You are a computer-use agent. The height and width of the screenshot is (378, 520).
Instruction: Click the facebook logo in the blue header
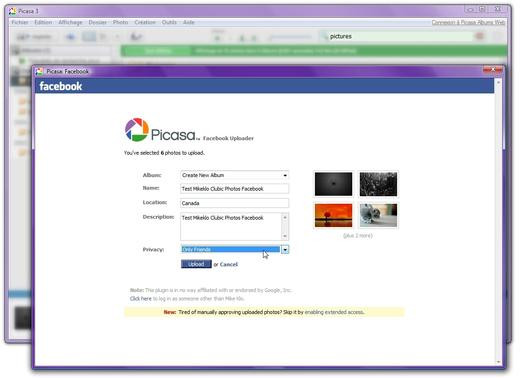pos(61,86)
